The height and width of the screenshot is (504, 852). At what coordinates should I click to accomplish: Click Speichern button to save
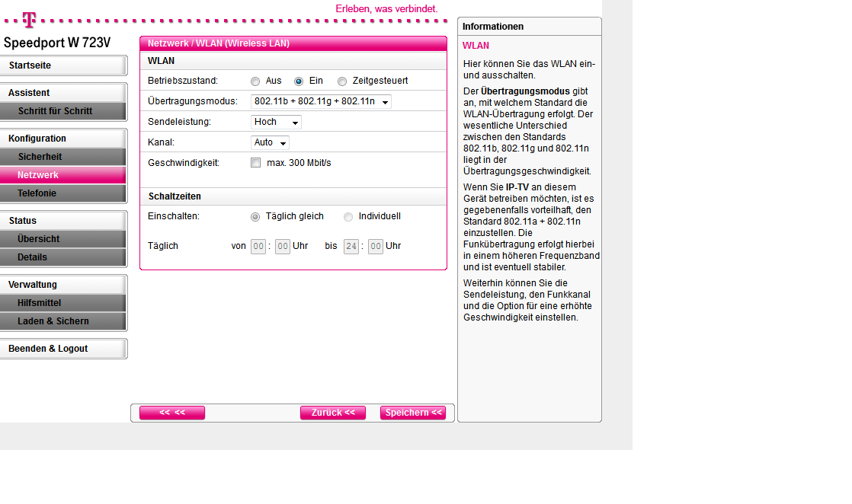pos(413,413)
